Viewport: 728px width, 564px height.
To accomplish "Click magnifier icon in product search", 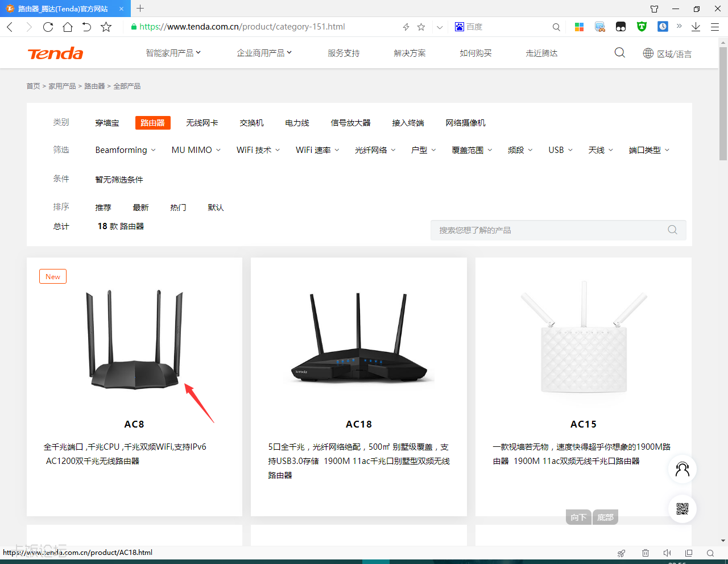I will [672, 230].
